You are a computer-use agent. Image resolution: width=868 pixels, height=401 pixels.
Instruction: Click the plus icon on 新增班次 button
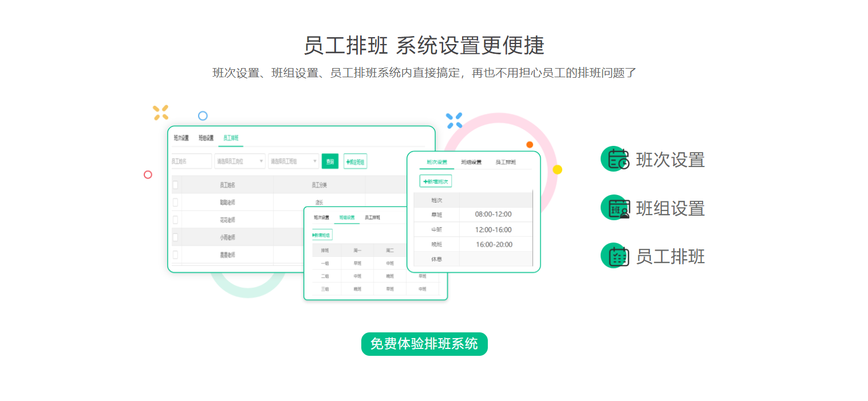[x=425, y=181]
